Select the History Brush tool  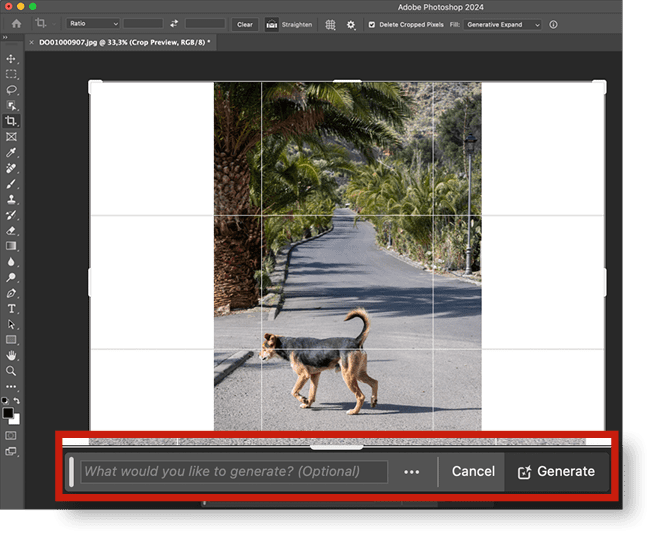click(11, 215)
